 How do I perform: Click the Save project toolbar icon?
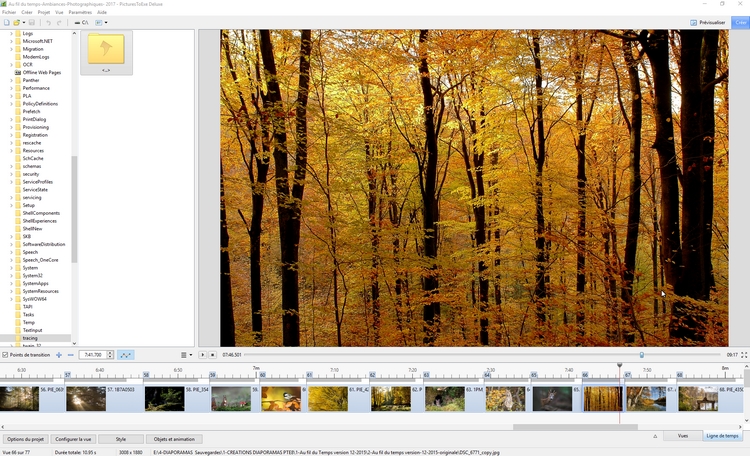pyautogui.click(x=32, y=22)
